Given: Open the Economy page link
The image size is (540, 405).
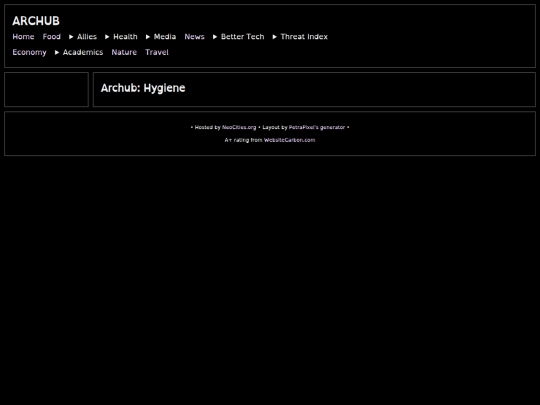Looking at the screenshot, I should pyautogui.click(x=29, y=52).
